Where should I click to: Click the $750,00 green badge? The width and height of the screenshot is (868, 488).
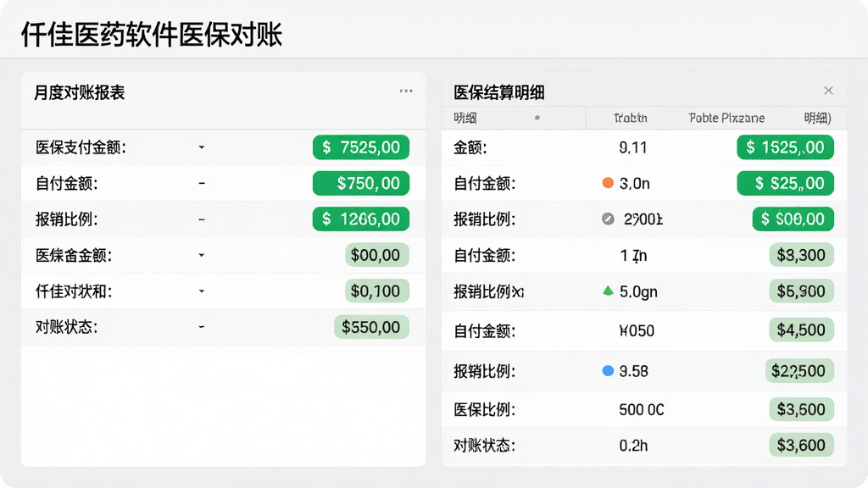pos(361,183)
